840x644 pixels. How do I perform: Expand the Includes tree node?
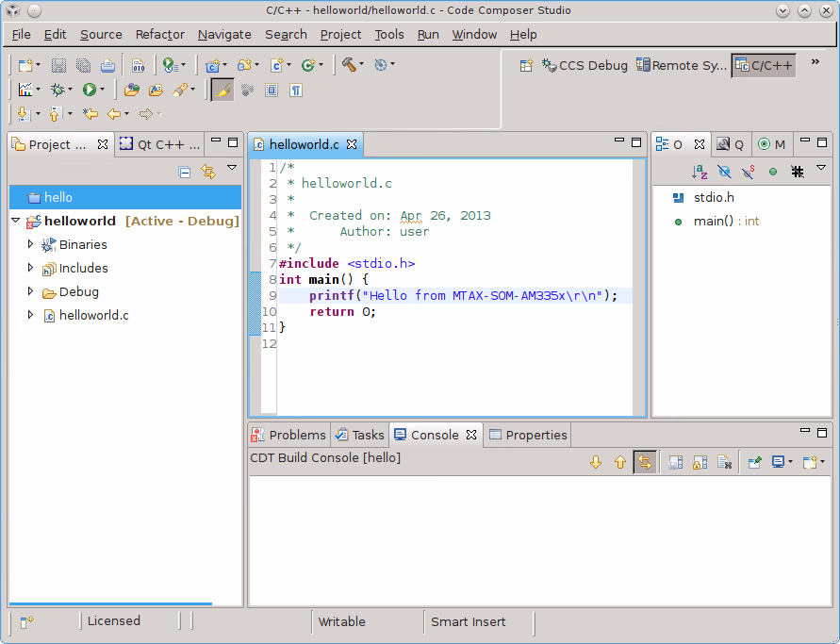click(30, 268)
